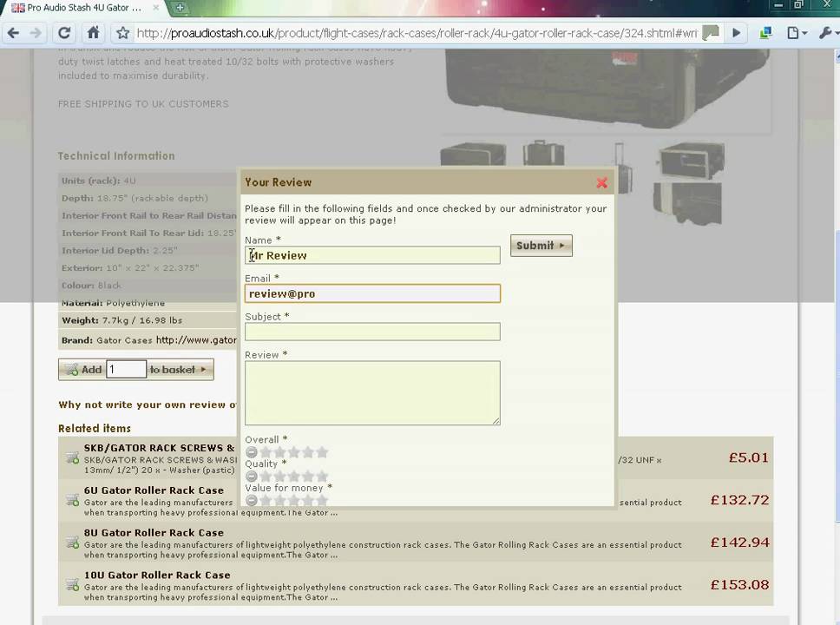Viewport: 840px width, 625px height.
Task: View the second thumbnail showing upright case
Action: [543, 153]
